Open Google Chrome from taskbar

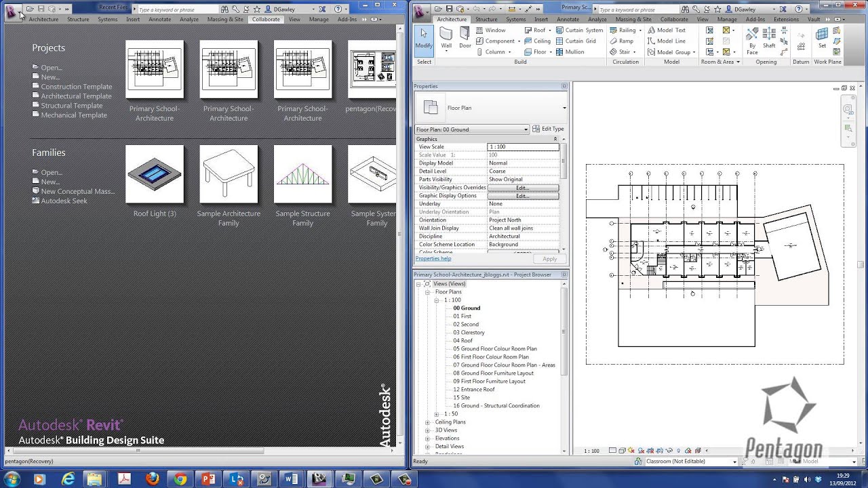(x=180, y=479)
